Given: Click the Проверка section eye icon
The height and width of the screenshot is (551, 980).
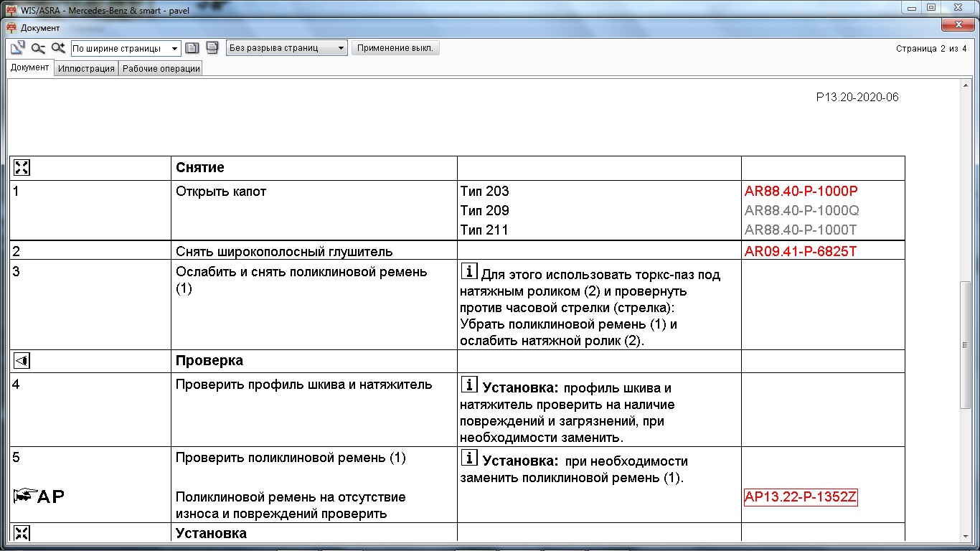Looking at the screenshot, I should point(22,361).
